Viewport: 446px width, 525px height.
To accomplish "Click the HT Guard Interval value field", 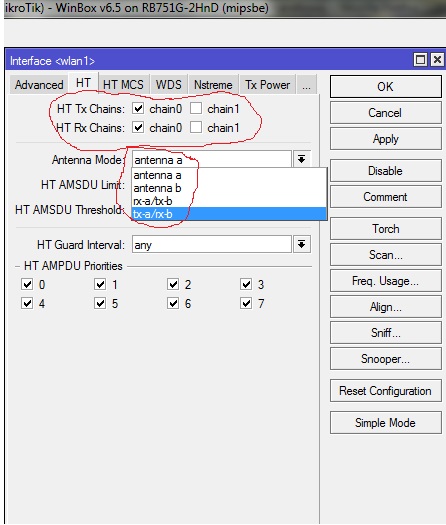I will pos(212,244).
